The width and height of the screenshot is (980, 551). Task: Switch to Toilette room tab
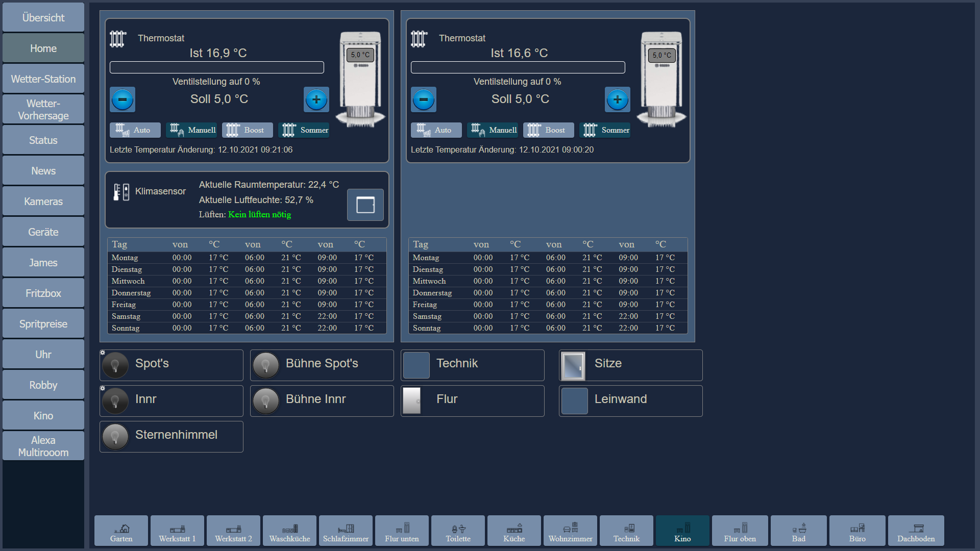pyautogui.click(x=458, y=531)
